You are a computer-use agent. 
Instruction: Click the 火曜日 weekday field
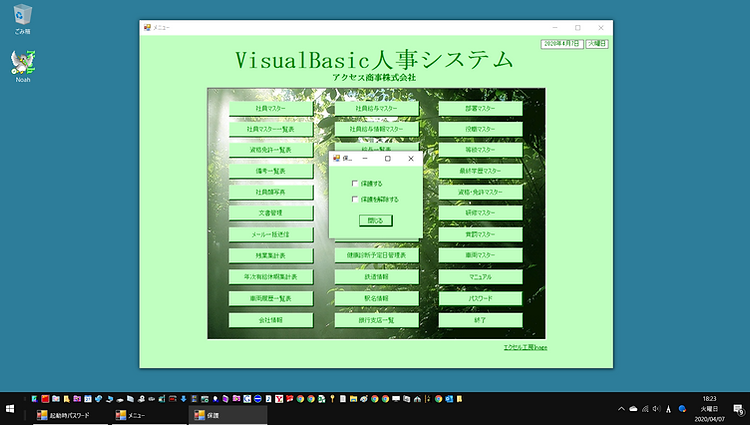[597, 44]
